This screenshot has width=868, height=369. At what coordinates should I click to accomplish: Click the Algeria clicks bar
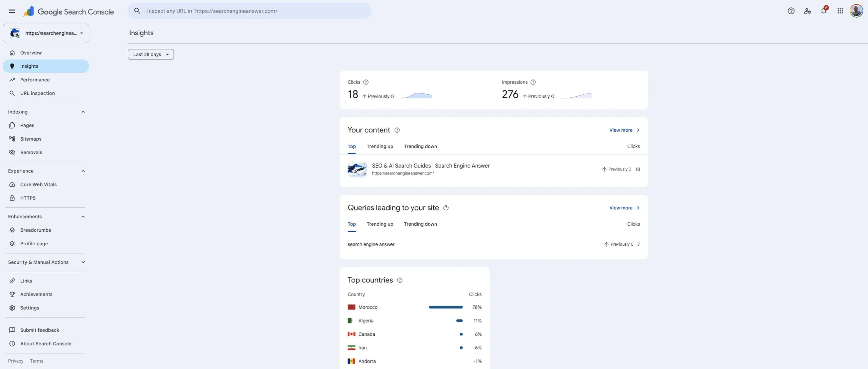(459, 321)
